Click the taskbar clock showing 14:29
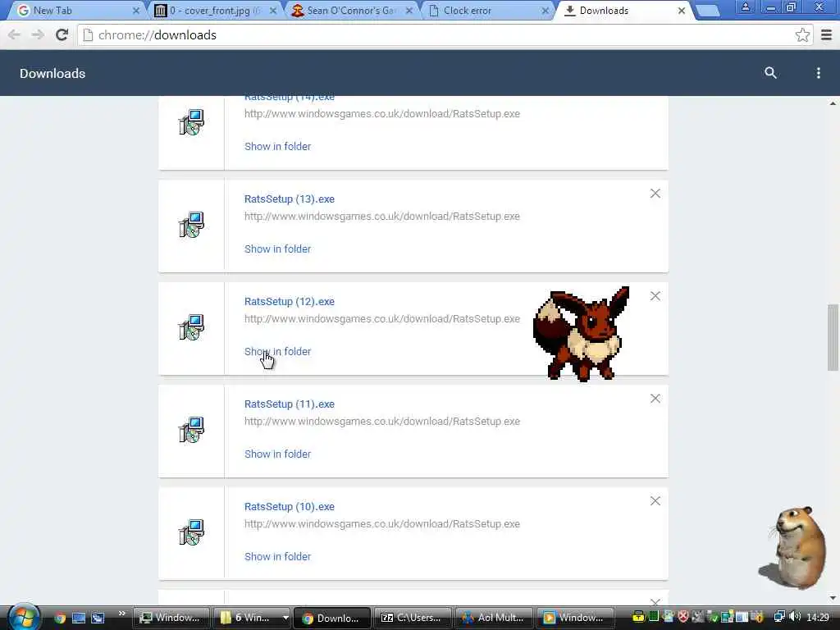840x630 pixels. coord(818,617)
